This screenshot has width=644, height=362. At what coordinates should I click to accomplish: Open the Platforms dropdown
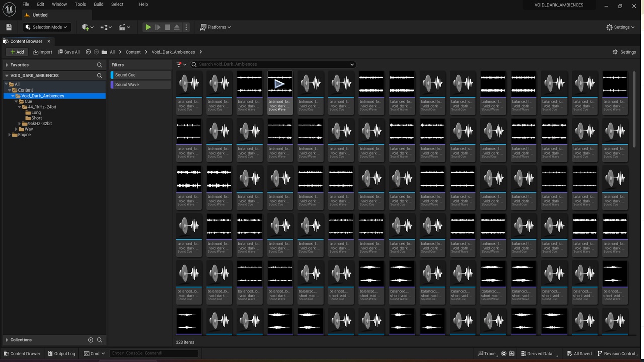[x=215, y=27]
